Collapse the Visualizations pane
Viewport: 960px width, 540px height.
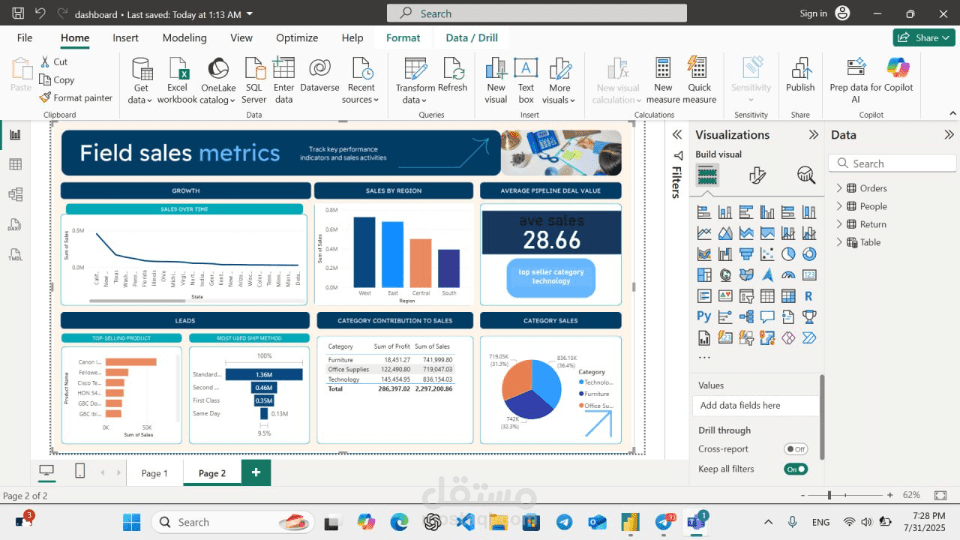[x=813, y=135]
